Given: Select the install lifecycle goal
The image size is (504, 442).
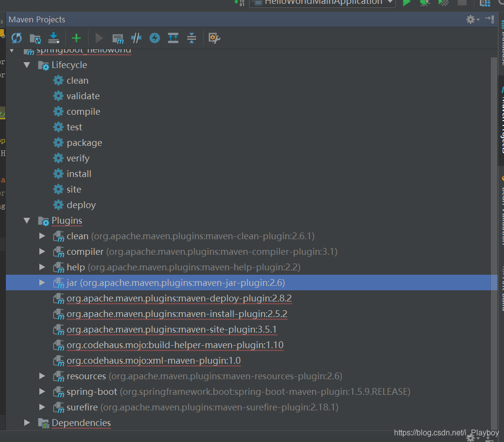Looking at the screenshot, I should pos(79,174).
